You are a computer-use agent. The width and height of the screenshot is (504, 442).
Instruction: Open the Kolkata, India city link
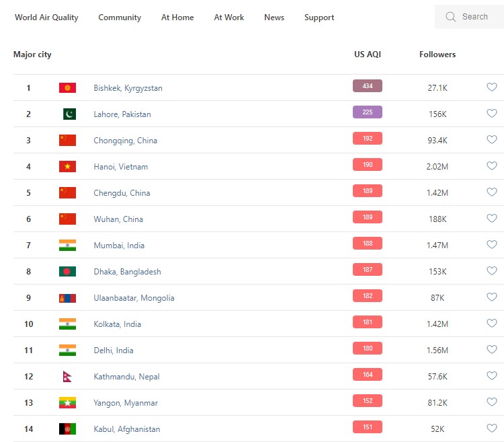[117, 324]
